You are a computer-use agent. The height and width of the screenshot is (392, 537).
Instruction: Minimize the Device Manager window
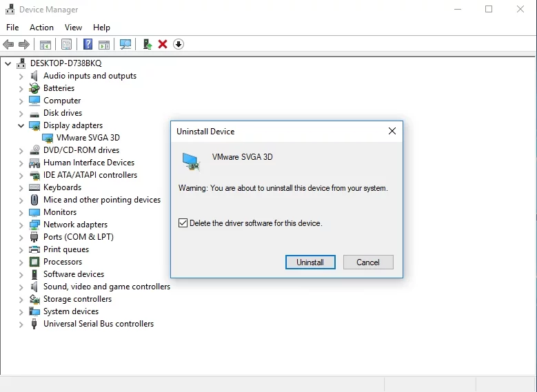458,9
